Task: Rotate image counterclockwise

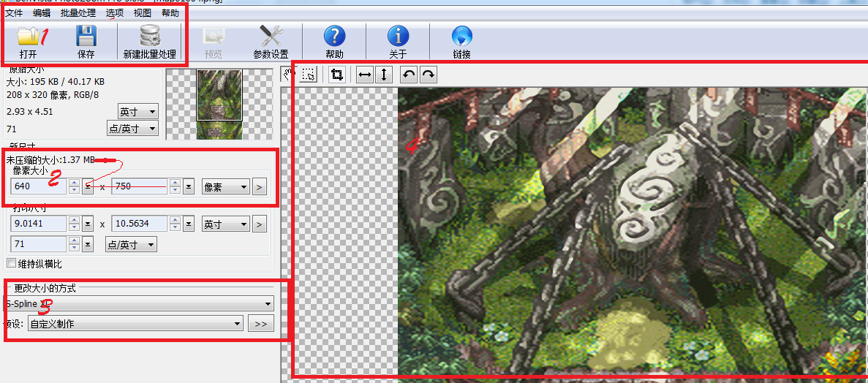Action: pos(409,75)
